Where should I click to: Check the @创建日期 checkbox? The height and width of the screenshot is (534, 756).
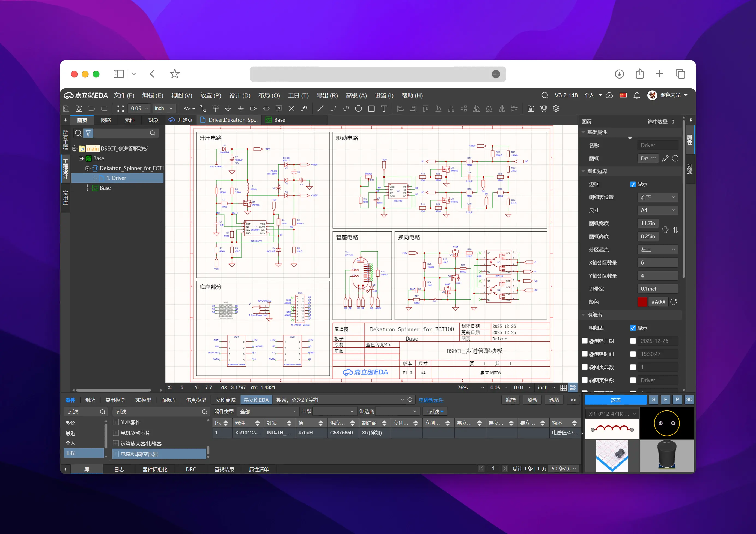585,341
